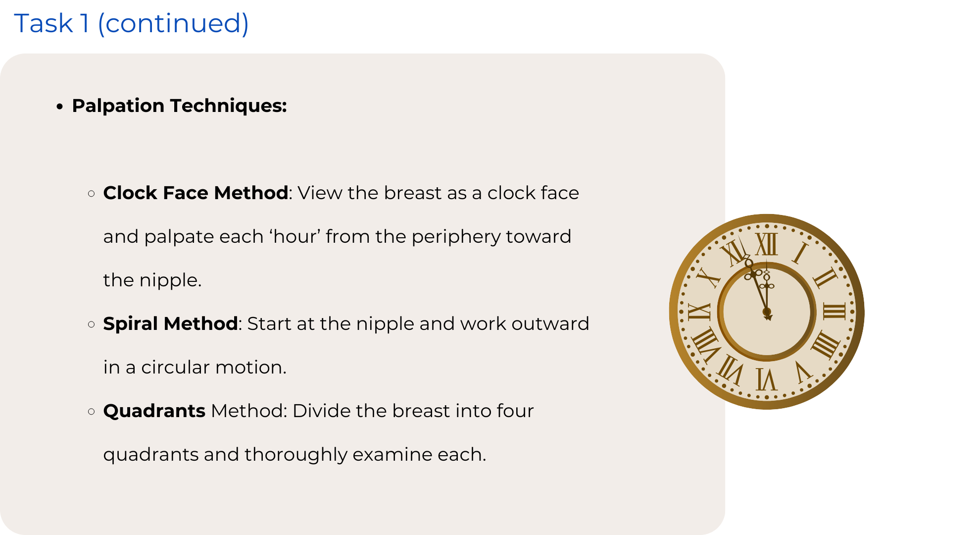Click the text 'in a circular motion.'
The width and height of the screenshot is (980, 535).
195,368
